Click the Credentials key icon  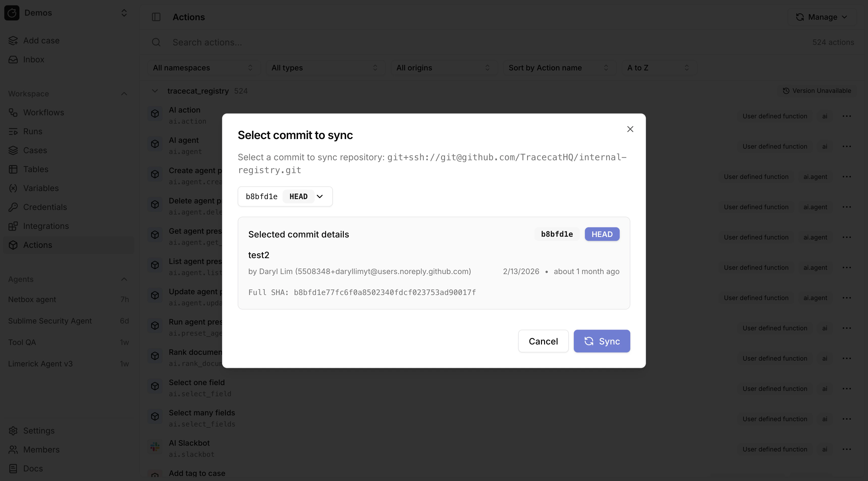(13, 207)
